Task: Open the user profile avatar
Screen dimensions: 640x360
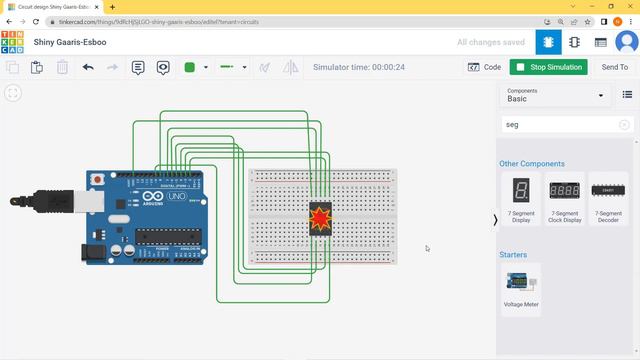Action: pyautogui.click(x=626, y=42)
